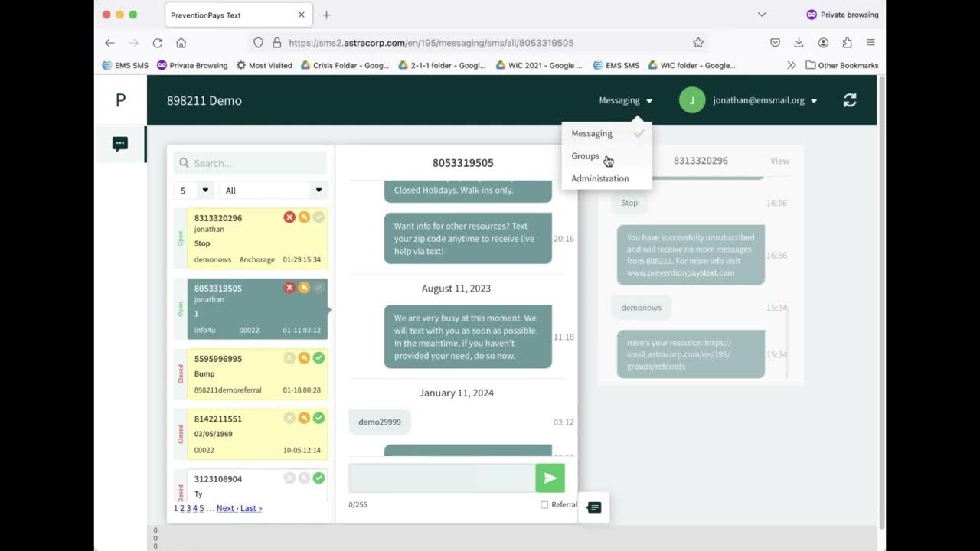
Task: Open the page size dropdown showing 5
Action: pos(194,191)
